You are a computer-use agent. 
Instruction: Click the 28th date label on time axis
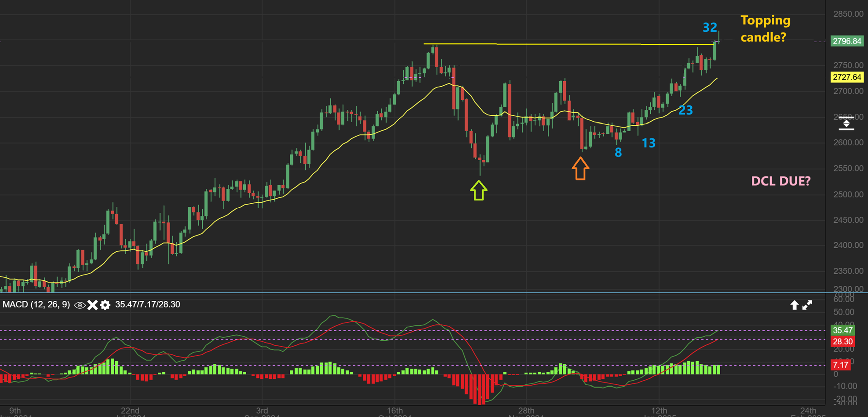526,411
